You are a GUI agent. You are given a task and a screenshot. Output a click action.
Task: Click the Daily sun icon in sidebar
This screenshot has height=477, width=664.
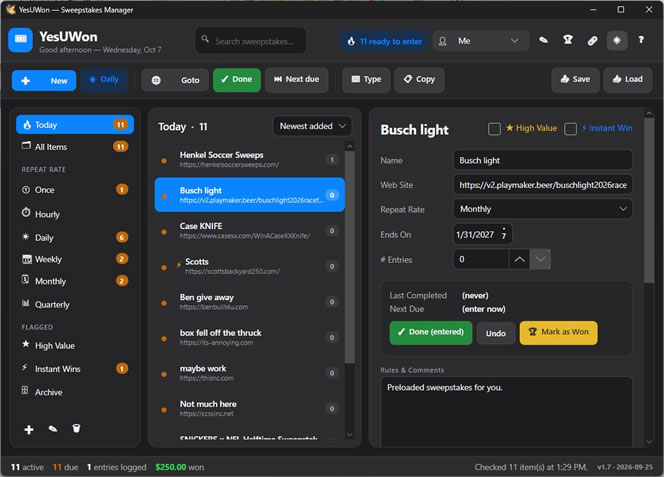26,236
